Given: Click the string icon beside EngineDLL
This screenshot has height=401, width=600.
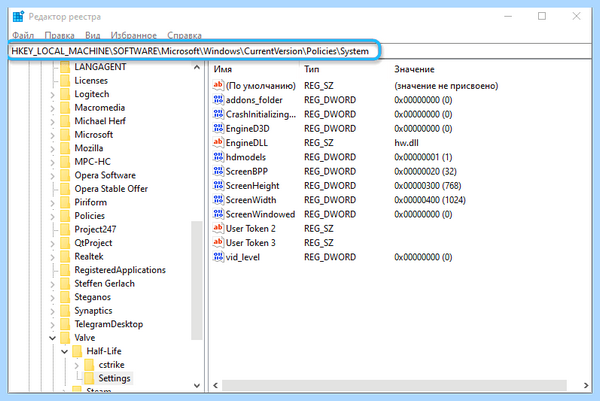Looking at the screenshot, I should 218,142.
